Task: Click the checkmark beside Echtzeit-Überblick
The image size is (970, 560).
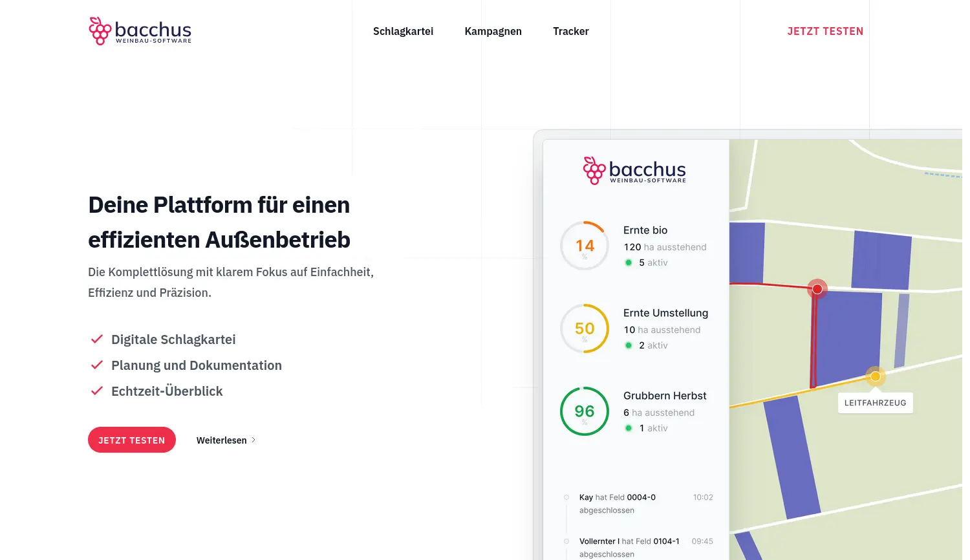Action: [x=97, y=390]
